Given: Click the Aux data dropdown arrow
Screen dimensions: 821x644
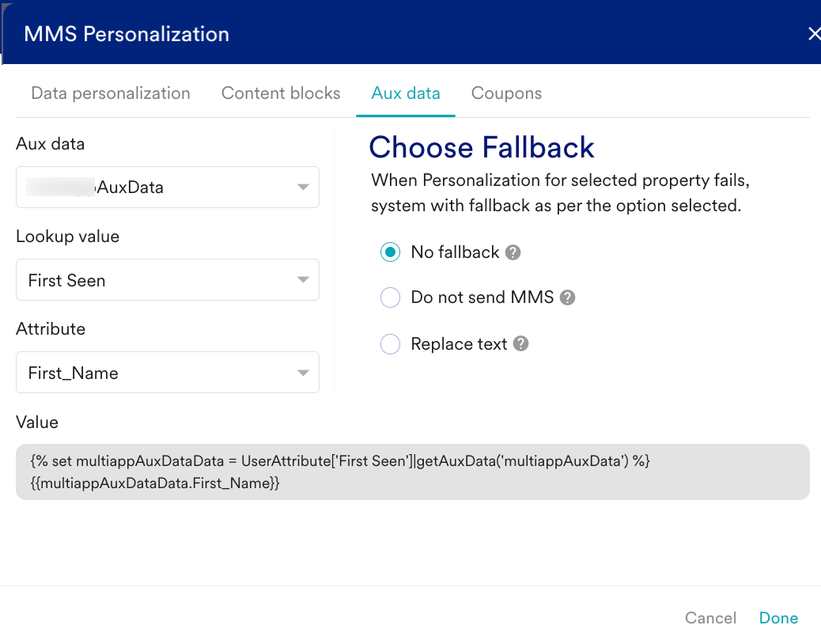Looking at the screenshot, I should pyautogui.click(x=303, y=188).
